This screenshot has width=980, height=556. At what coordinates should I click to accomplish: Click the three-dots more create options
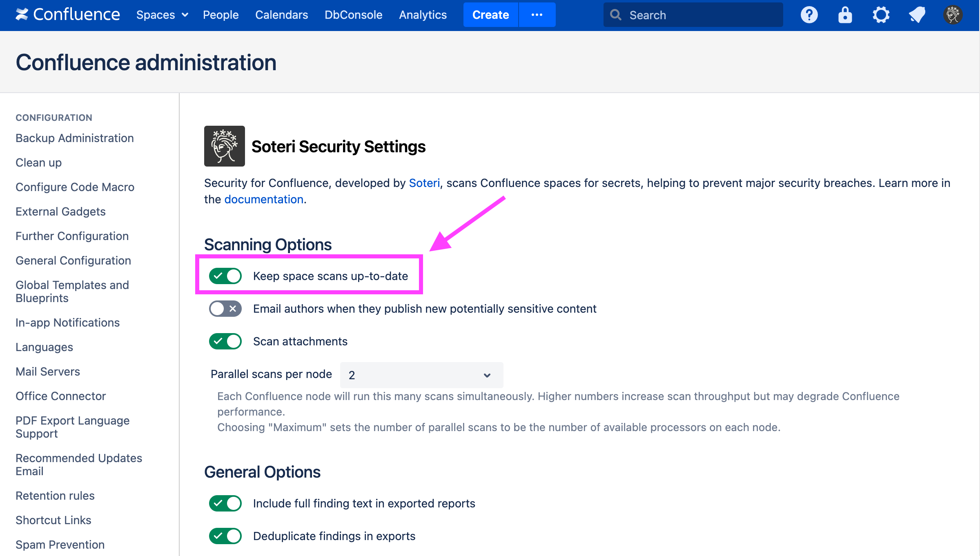tap(537, 15)
